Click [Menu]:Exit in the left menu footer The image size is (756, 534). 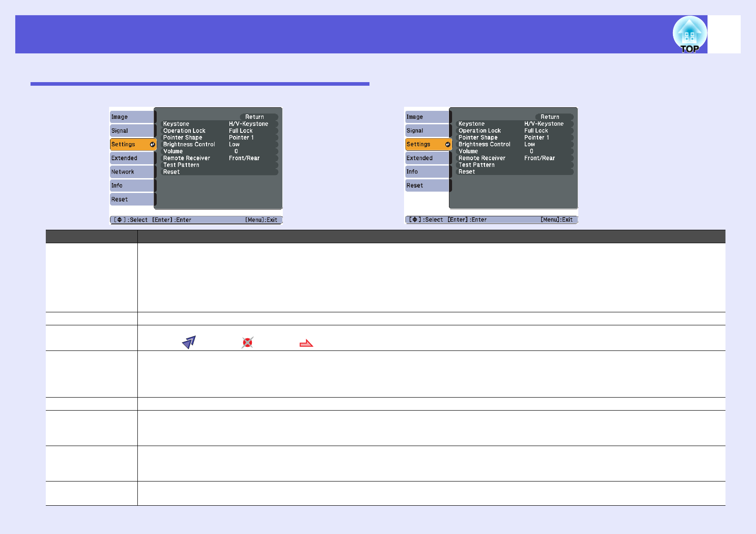click(261, 220)
